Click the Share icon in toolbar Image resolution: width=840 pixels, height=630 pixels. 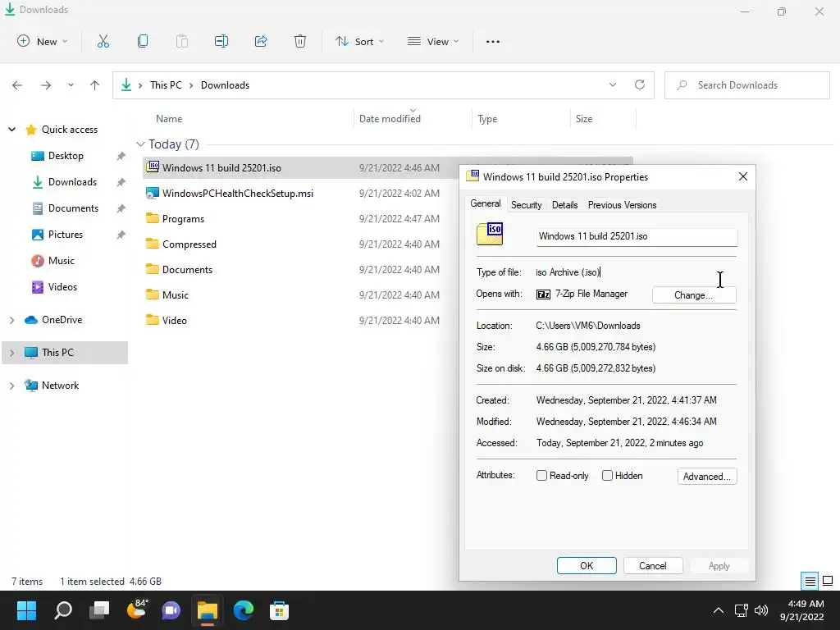pyautogui.click(x=261, y=41)
